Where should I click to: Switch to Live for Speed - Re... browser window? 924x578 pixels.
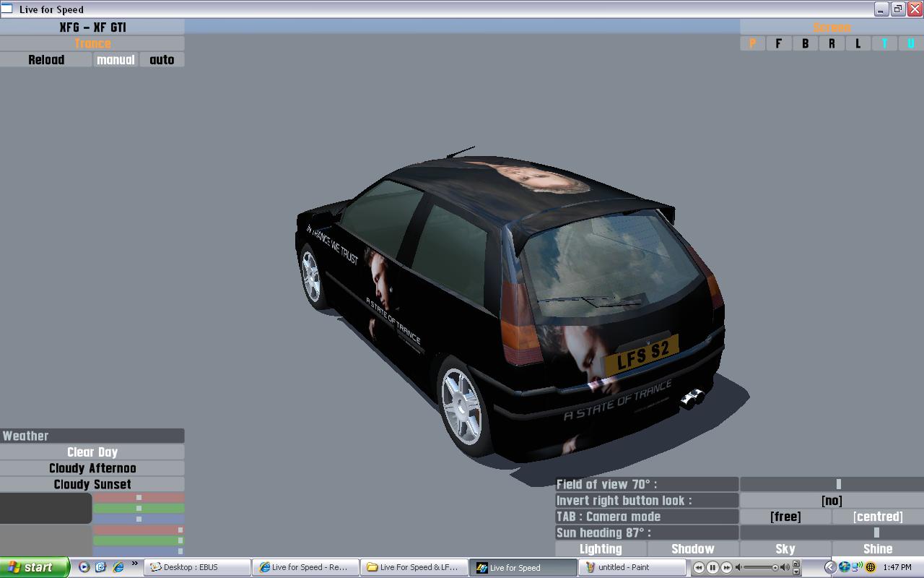(x=306, y=567)
